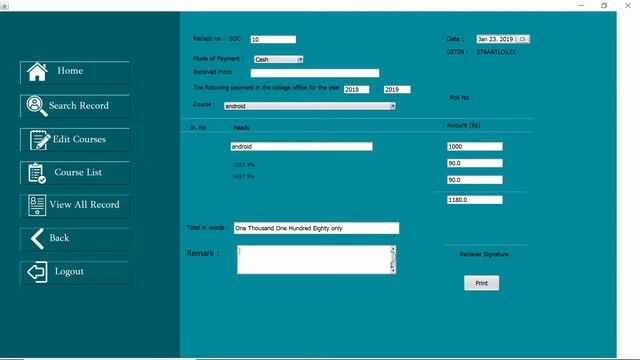Click the Edit Courses pencil icon

click(x=40, y=140)
